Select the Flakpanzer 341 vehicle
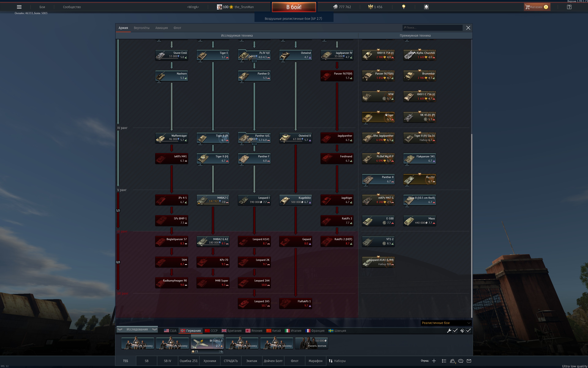This screenshot has width=588, height=368. pos(419,158)
